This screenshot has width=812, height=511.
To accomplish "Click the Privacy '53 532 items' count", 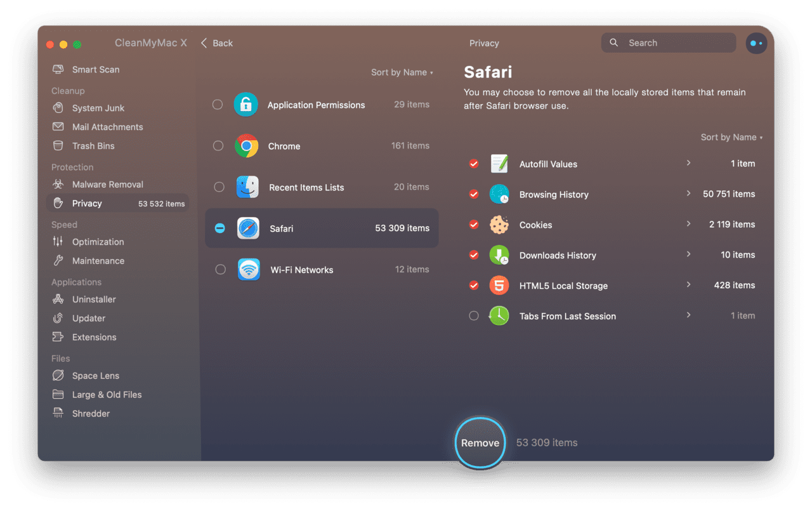I will 162,204.
